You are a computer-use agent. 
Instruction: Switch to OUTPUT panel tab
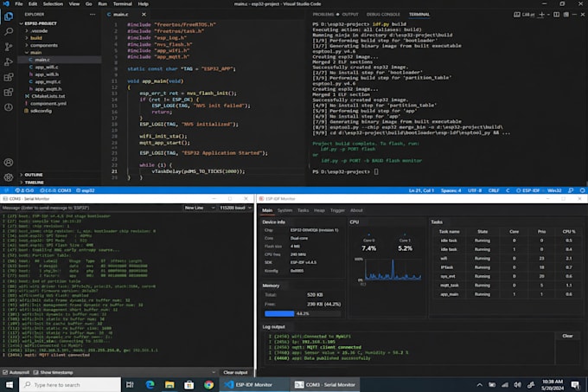[x=350, y=14]
